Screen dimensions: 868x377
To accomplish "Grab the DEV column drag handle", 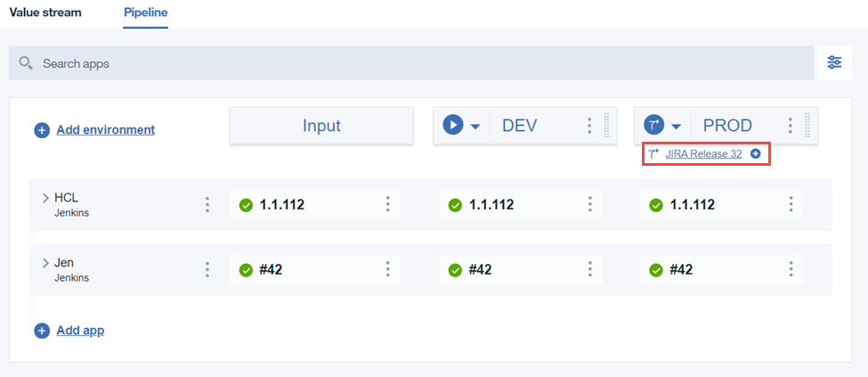I will pos(606,126).
